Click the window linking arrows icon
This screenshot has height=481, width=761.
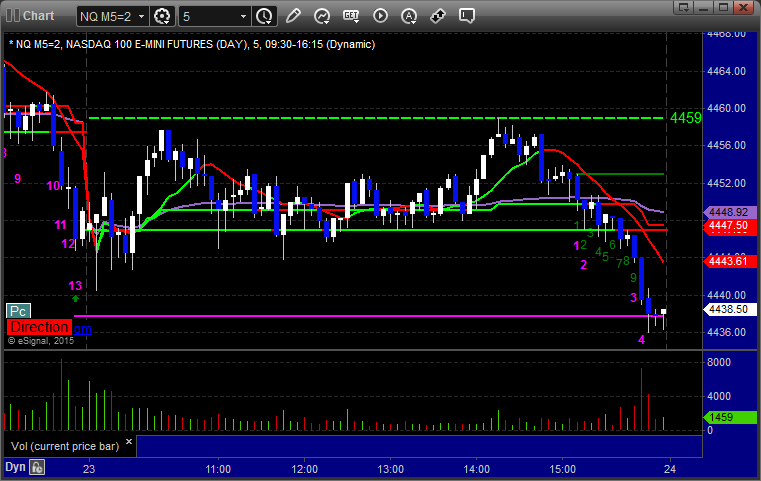pos(438,16)
